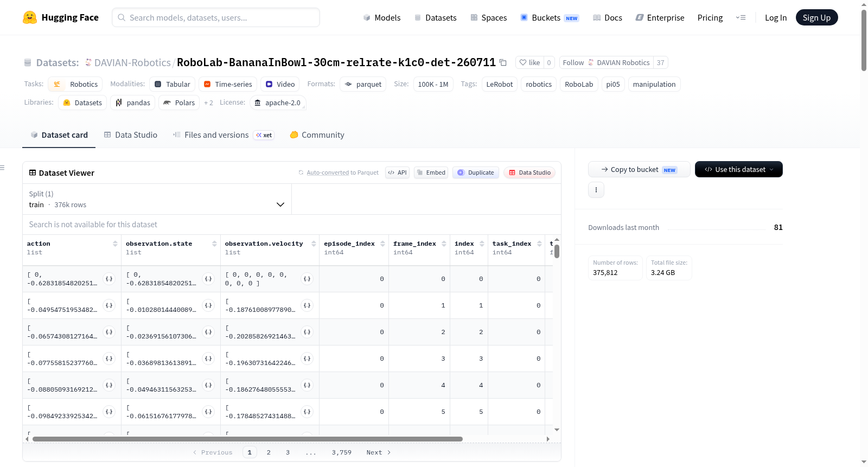Sort by the observation.state column

tap(214, 244)
